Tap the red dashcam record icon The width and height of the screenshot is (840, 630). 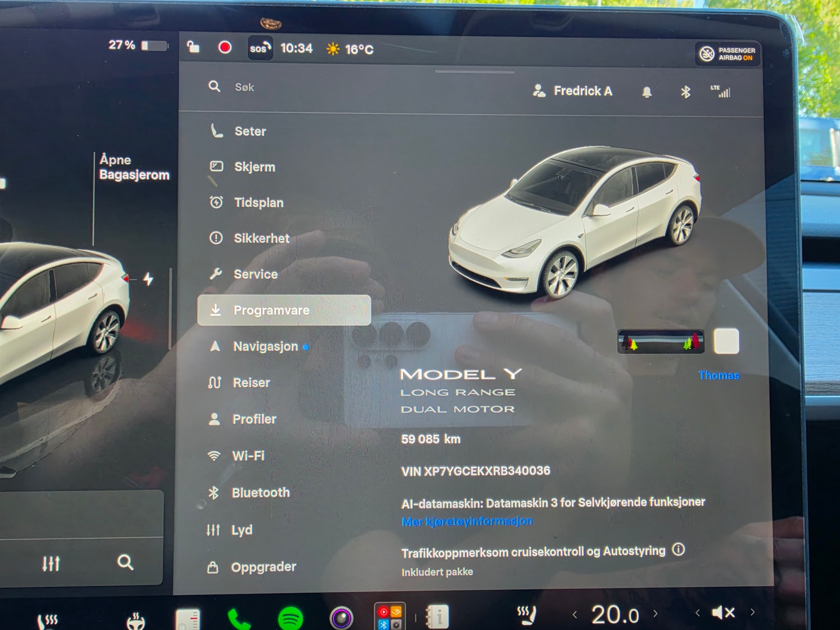(225, 48)
